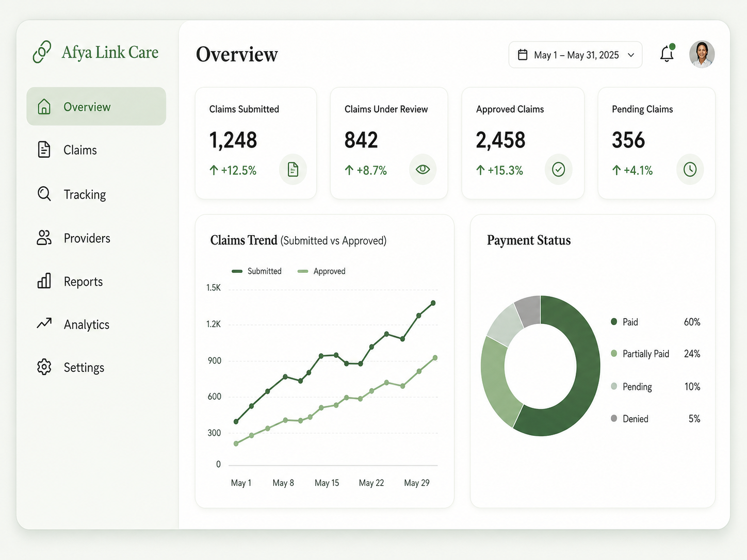Click the Afya Link Care brand name

[x=110, y=52]
